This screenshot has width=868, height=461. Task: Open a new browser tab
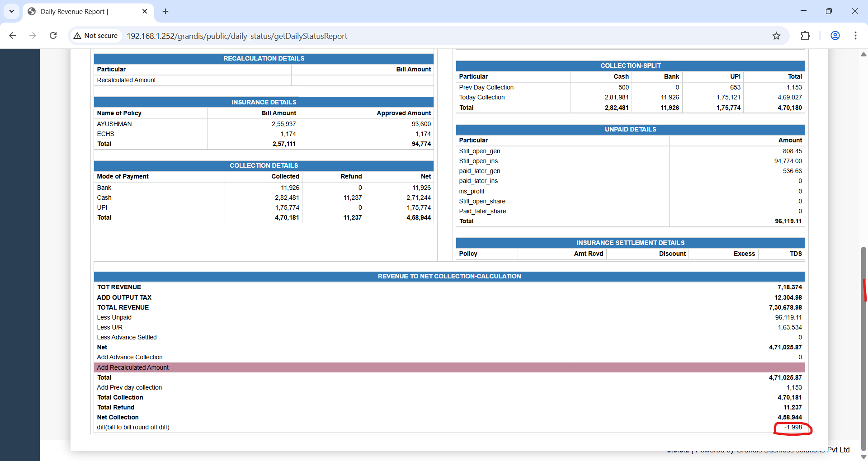165,11
